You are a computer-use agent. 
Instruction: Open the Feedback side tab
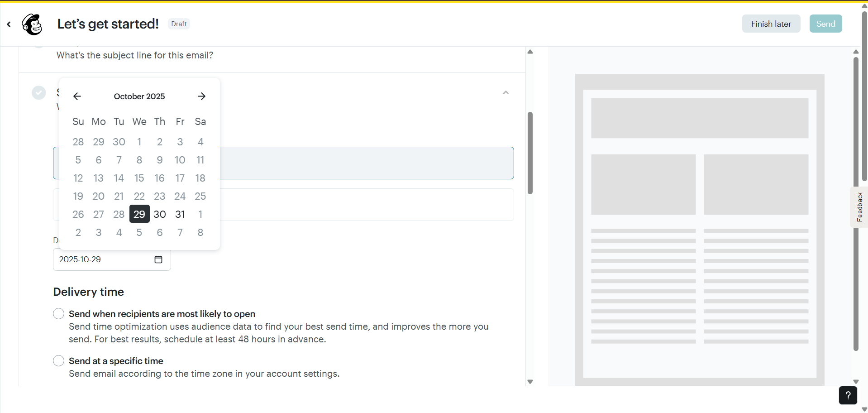coord(859,207)
